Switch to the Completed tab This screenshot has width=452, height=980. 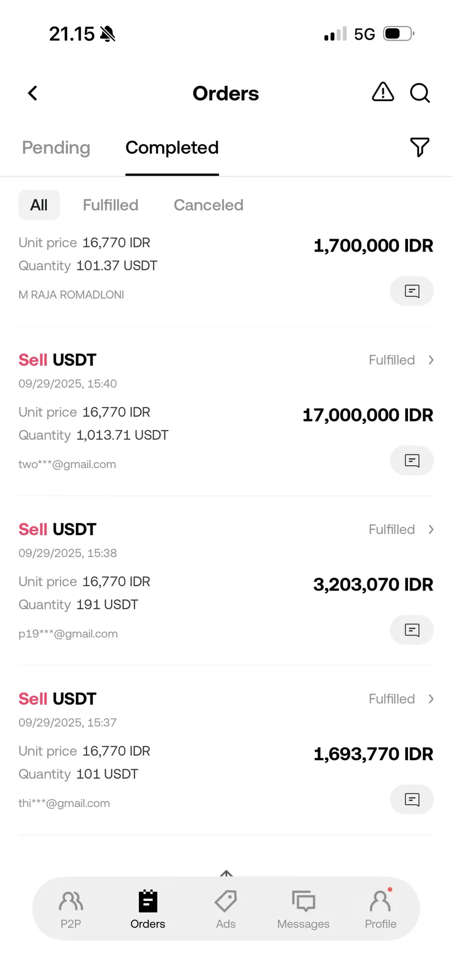click(x=172, y=148)
